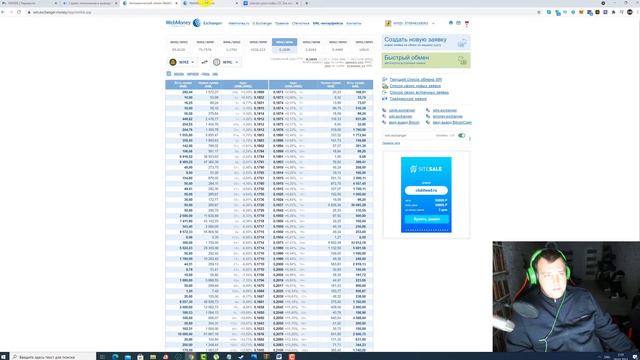Open the Windows Start menu
This screenshot has height=360, width=640.
4,356
